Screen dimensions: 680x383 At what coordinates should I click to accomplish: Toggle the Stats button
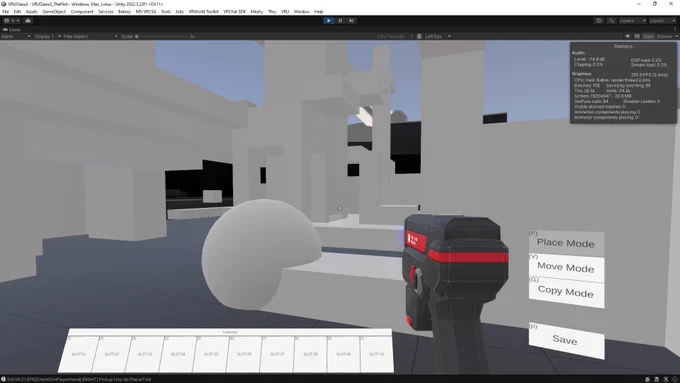click(648, 36)
